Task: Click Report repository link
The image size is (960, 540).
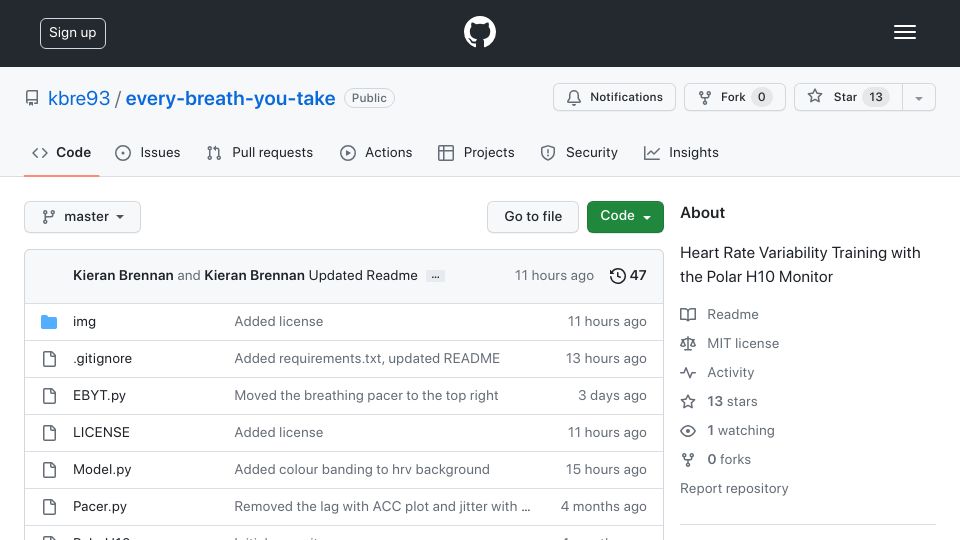Action: pos(734,489)
